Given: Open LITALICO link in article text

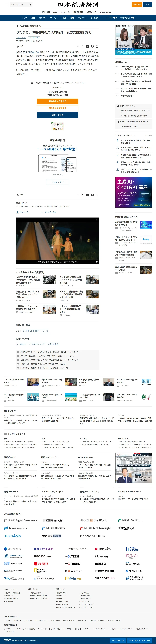Looking at the screenshot, I should pos(34,52).
